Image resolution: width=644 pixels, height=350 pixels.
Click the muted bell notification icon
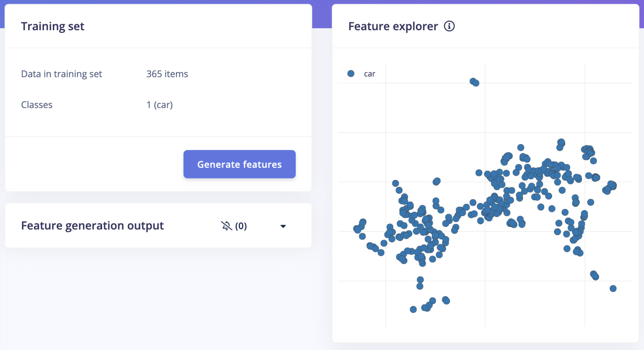pos(226,226)
